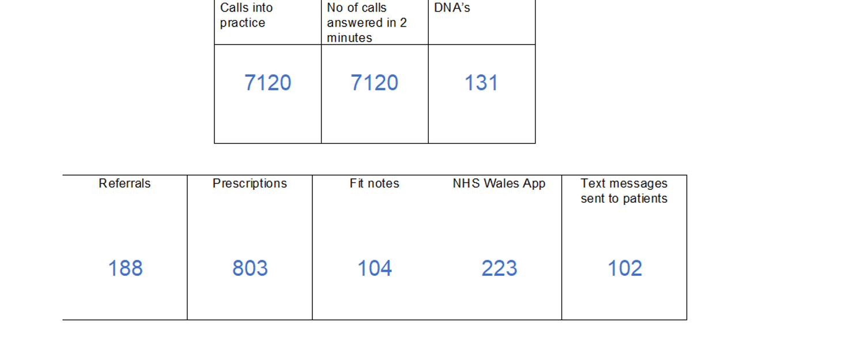
Task: Click the Fit notes value 104
Action: point(375,268)
